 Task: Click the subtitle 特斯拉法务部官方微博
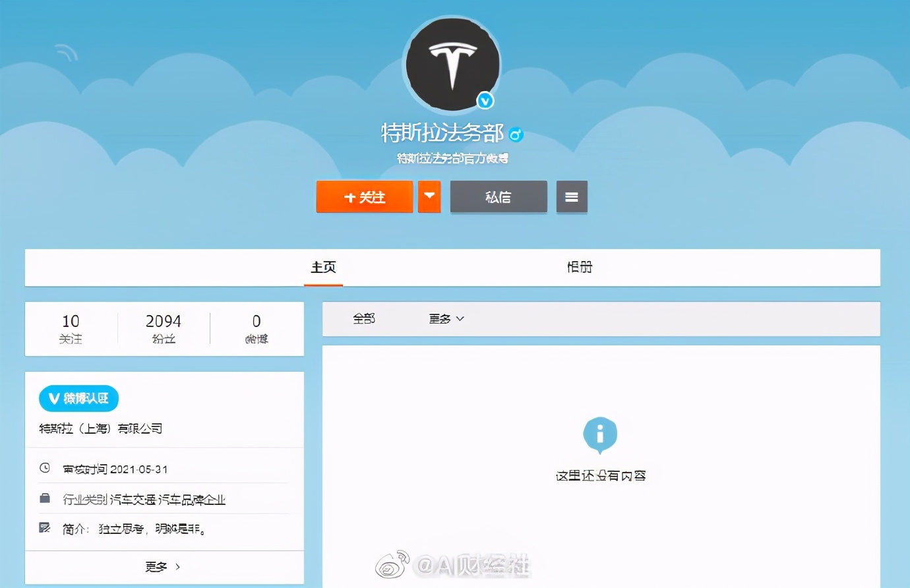pyautogui.click(x=452, y=158)
